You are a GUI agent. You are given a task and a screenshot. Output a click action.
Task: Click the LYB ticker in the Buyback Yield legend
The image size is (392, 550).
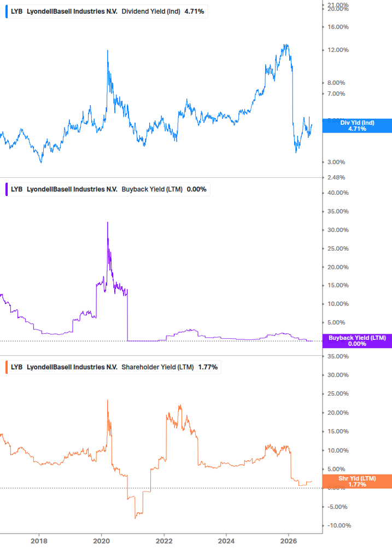(x=16, y=189)
